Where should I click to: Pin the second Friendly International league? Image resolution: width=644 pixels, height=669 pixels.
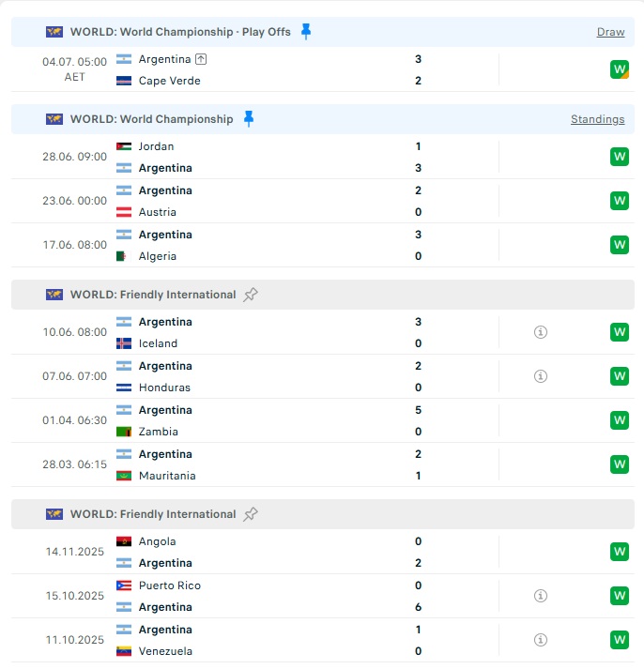coord(251,514)
